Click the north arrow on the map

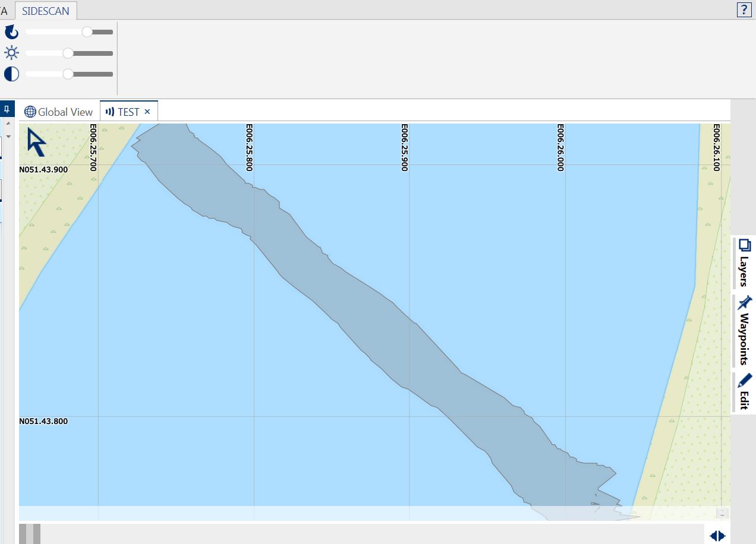coord(36,143)
